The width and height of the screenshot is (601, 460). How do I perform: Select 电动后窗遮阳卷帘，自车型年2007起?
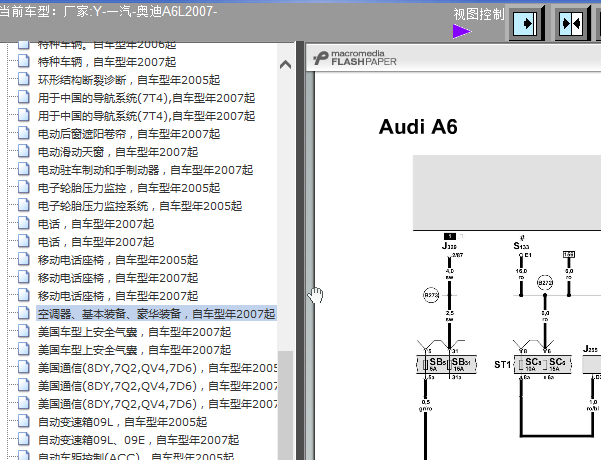coord(129,134)
